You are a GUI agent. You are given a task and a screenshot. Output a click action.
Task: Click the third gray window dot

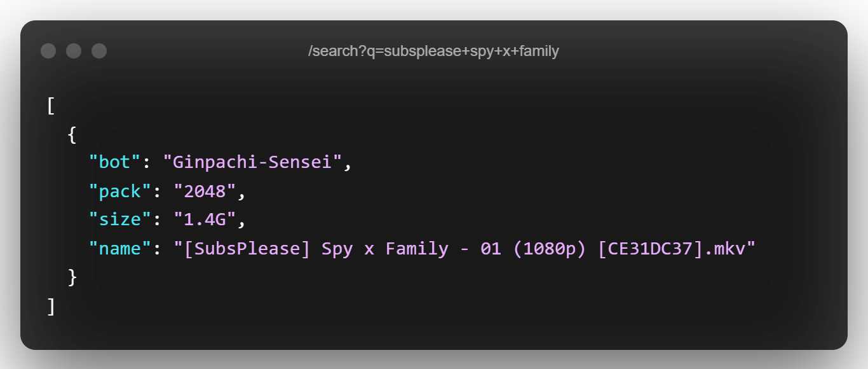click(x=99, y=51)
